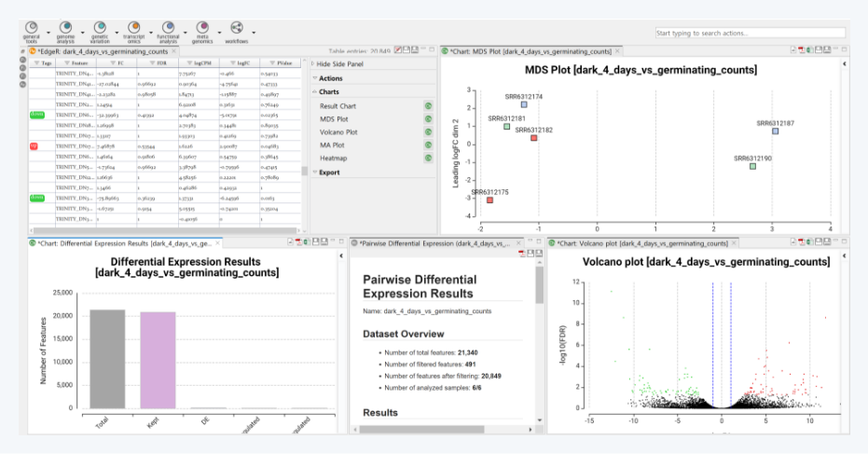Click the SRR6312175 point in MDS plot
This screenshot has width=868, height=454.
tap(489, 199)
